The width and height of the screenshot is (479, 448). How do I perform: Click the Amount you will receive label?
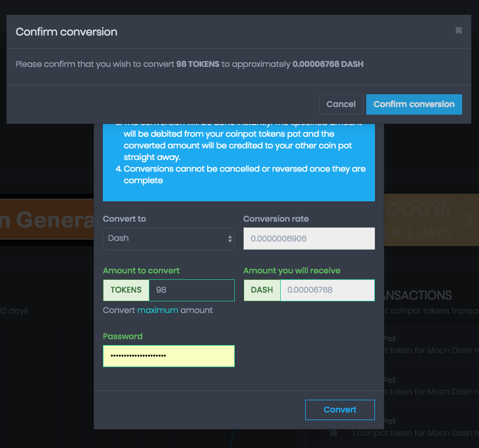click(x=292, y=271)
